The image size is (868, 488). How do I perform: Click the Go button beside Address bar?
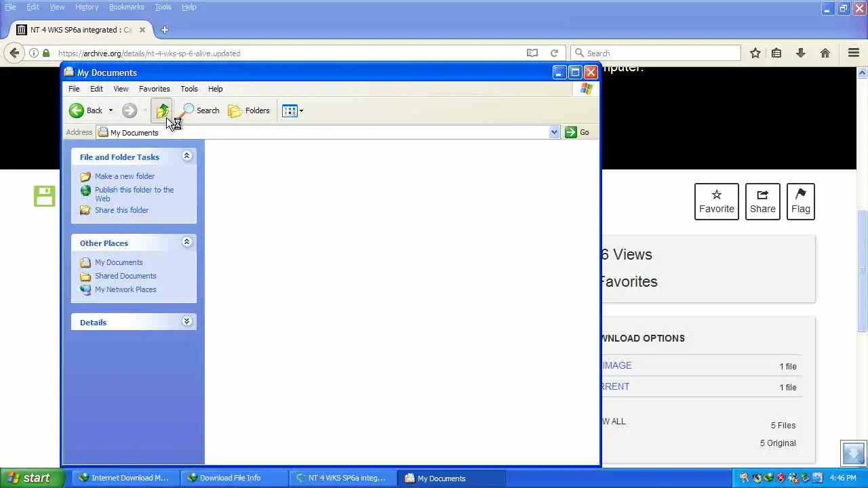(x=577, y=132)
